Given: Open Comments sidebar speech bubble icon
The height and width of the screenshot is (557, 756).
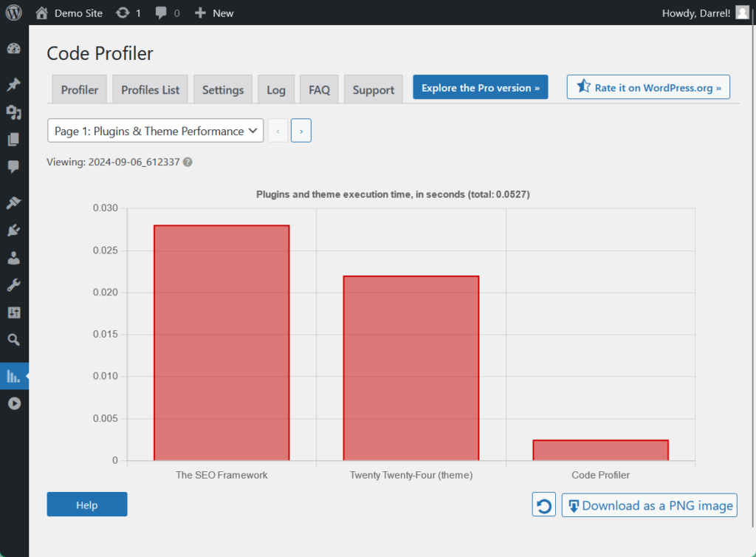Looking at the screenshot, I should (x=14, y=167).
